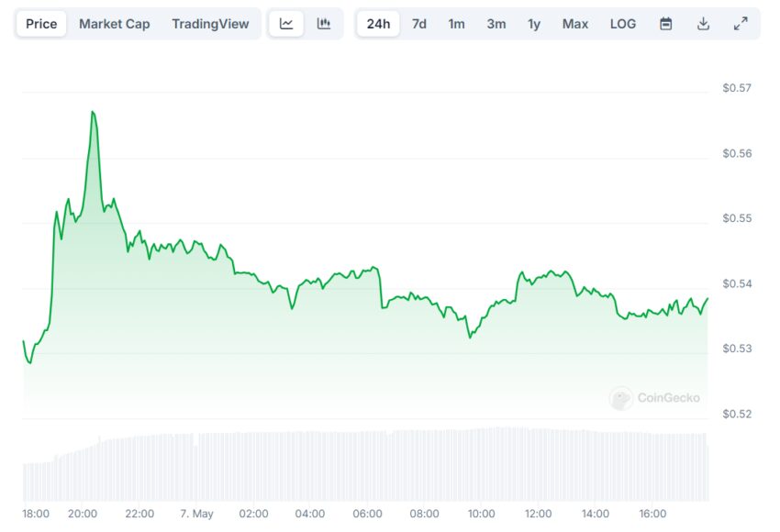Set time range to 7d
This screenshot has height=532, width=780.
coord(418,23)
